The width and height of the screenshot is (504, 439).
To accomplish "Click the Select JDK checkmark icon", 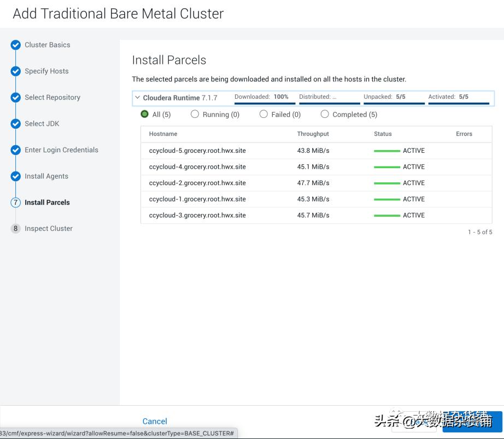I will [x=15, y=123].
